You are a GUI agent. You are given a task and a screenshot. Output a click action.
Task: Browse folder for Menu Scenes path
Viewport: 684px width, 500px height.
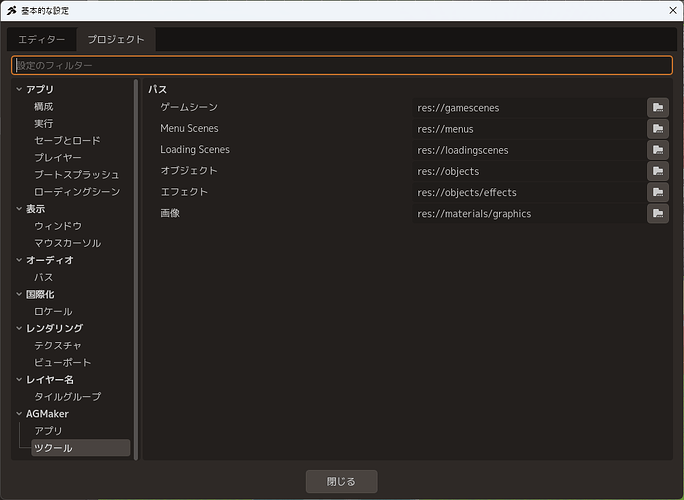coord(658,129)
